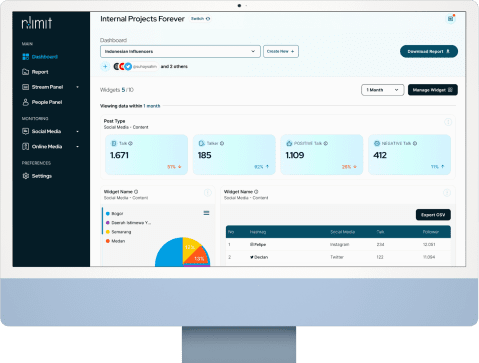The image size is (479, 363).
Task: Click the Hashtag column header
Action: tap(258, 232)
